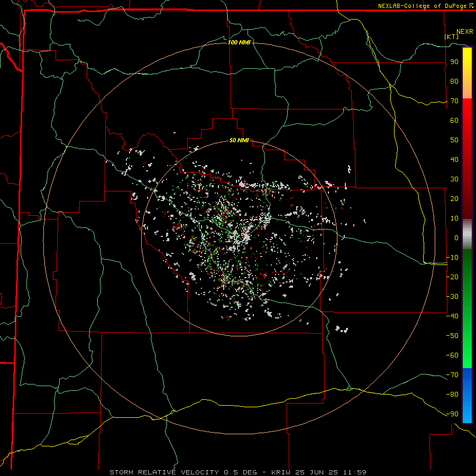
Task: Click the NEXR legend title
Action: point(464,32)
